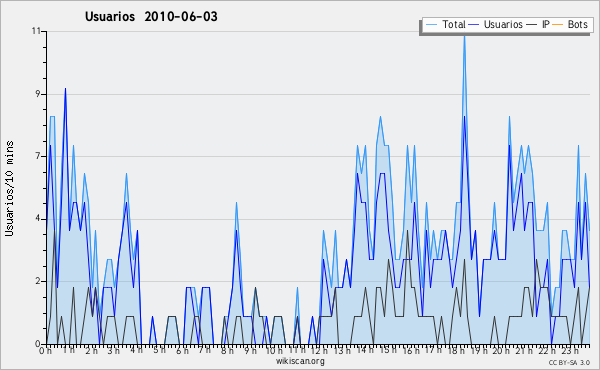
Task: Click the 'CC BY-SA 3.0' license text
Action: 569,362
